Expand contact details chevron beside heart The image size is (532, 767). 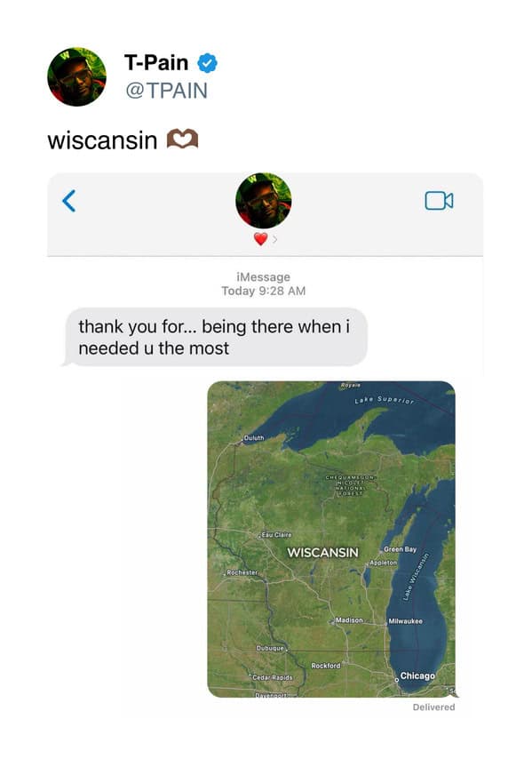pos(274,239)
